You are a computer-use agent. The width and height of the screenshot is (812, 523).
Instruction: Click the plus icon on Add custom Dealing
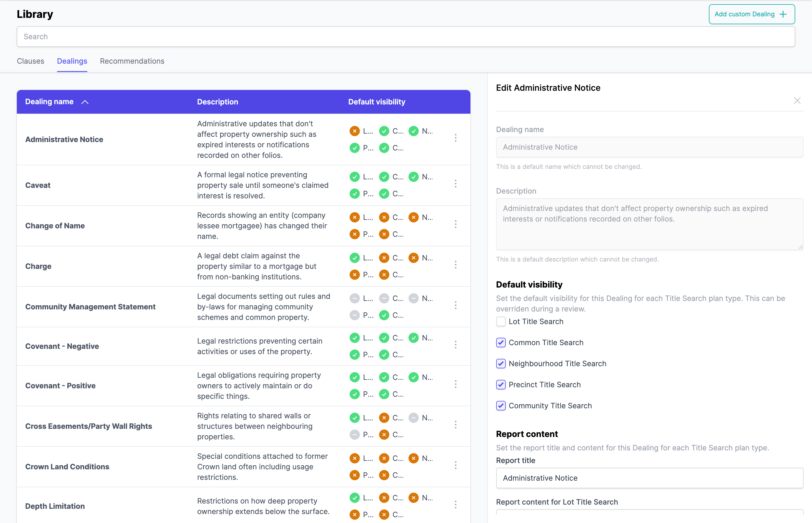coord(783,14)
